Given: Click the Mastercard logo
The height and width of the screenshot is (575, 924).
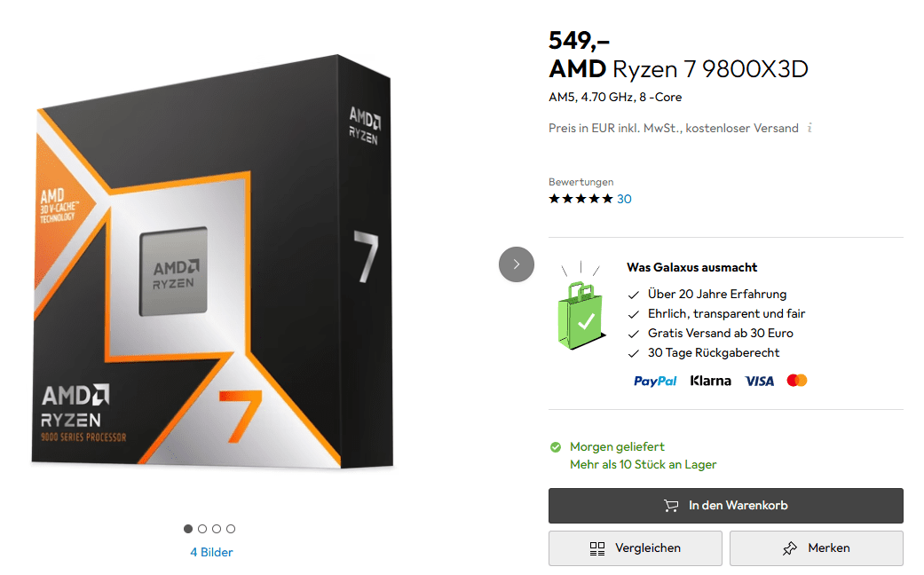Looking at the screenshot, I should click(x=797, y=381).
